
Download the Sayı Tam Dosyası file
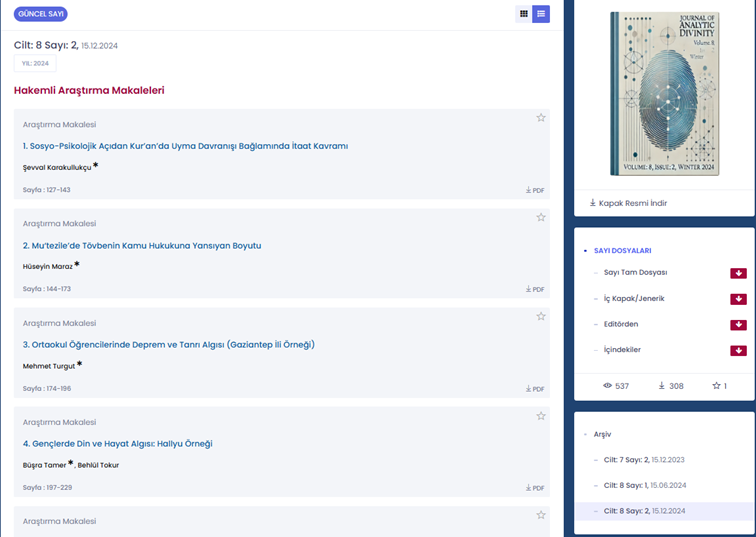point(738,273)
